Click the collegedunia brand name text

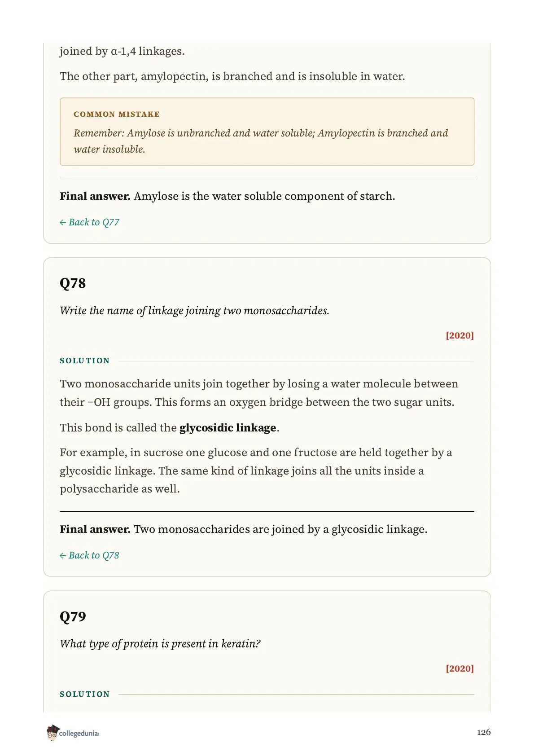[79, 734]
